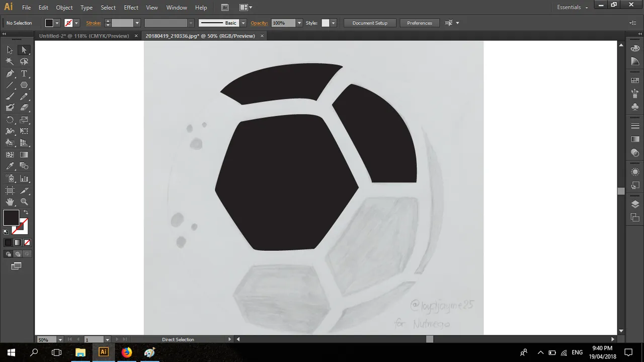
Task: Open the Object menu
Action: click(x=64, y=8)
